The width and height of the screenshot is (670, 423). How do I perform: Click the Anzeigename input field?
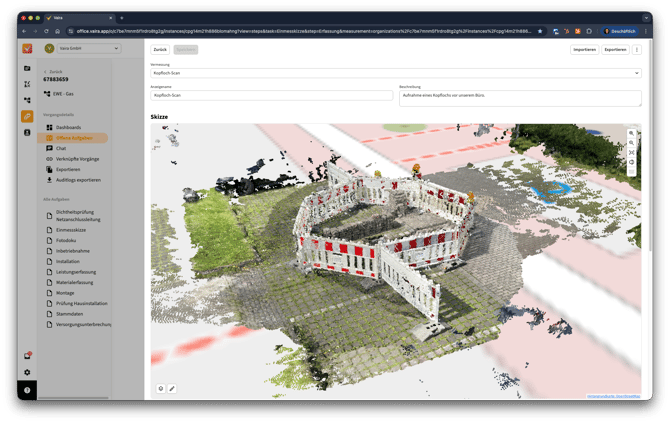[271, 95]
